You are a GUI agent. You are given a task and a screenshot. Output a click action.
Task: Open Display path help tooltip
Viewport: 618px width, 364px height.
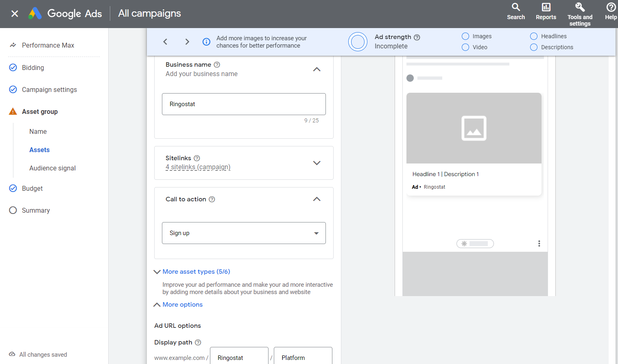pyautogui.click(x=198, y=342)
